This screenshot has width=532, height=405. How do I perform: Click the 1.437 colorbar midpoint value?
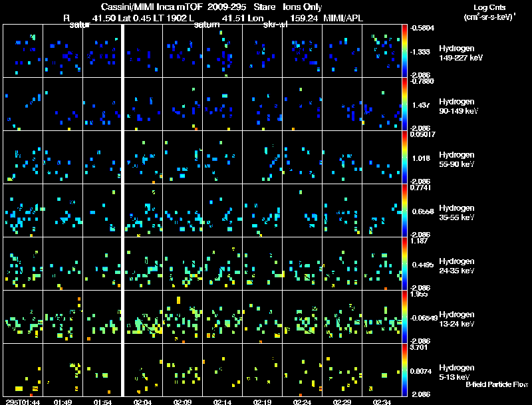tap(421, 105)
